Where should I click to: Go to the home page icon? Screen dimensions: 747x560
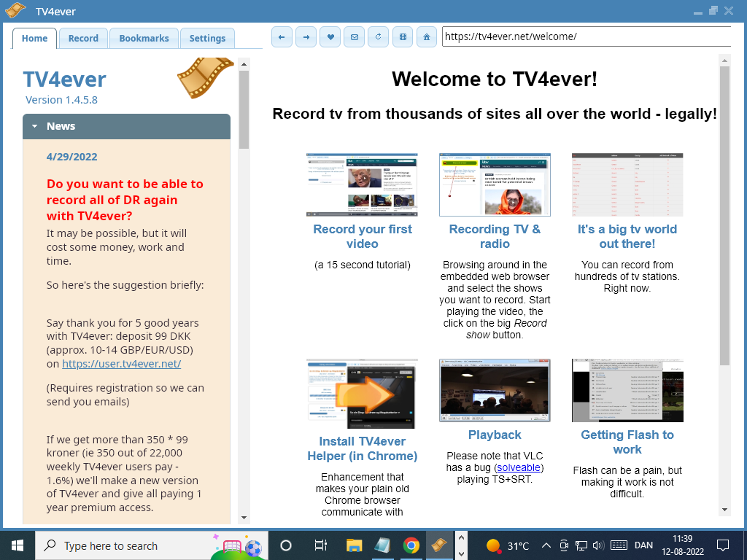point(427,37)
